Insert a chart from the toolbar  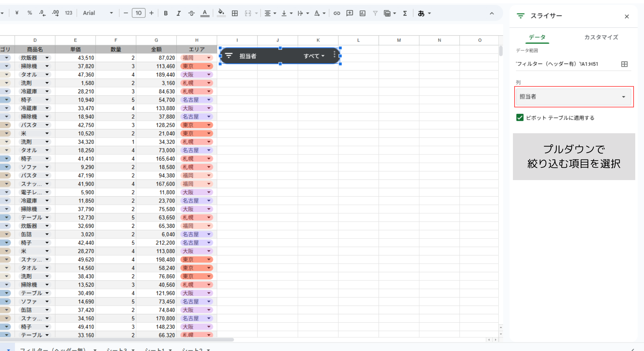tap(362, 13)
